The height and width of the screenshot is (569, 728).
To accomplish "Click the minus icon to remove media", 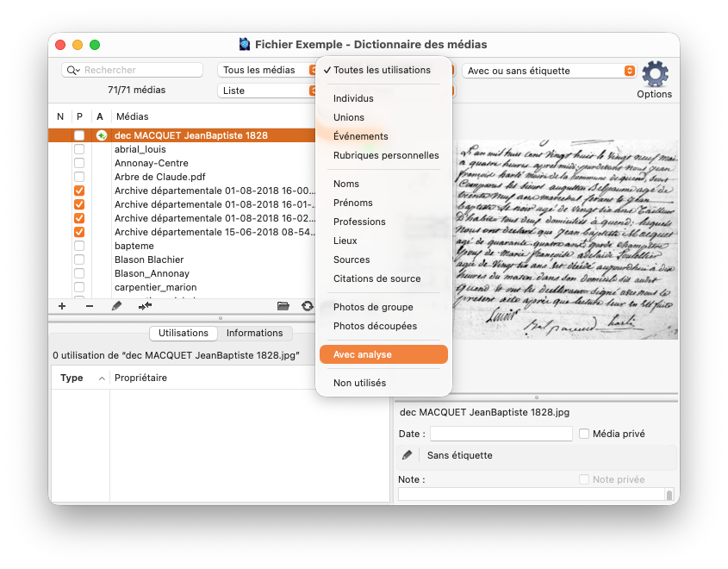I will (x=90, y=306).
